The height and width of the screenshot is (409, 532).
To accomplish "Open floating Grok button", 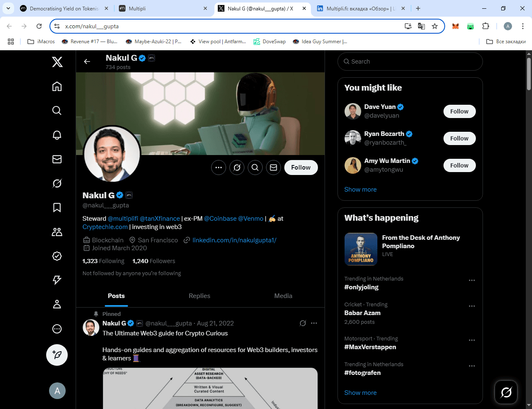I will click(x=506, y=392).
